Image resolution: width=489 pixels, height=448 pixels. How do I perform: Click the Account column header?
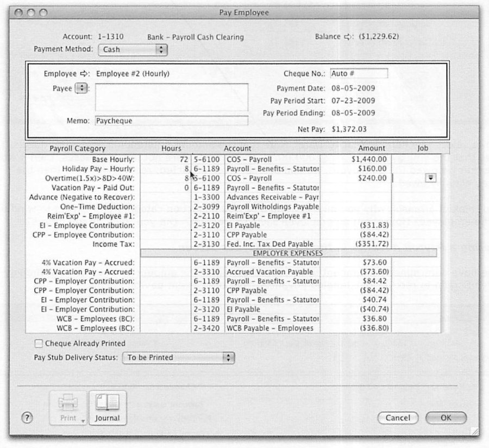click(x=237, y=148)
